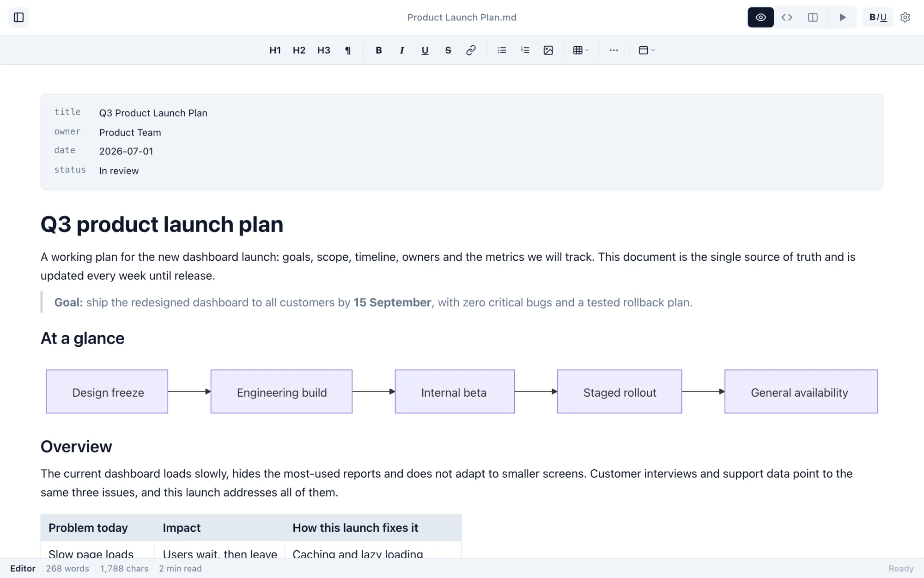The height and width of the screenshot is (578, 924).
Task: Select the Internal beta diagram box
Action: (x=455, y=392)
